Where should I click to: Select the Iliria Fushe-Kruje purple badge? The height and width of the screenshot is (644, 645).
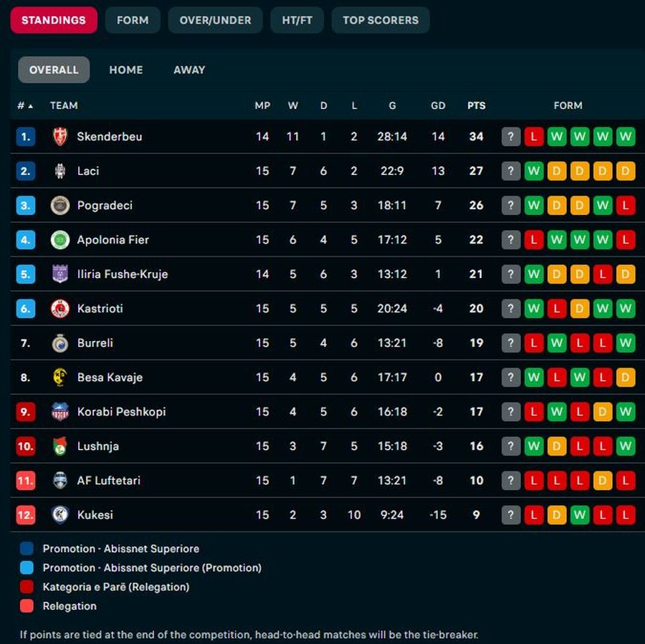pyautogui.click(x=60, y=274)
